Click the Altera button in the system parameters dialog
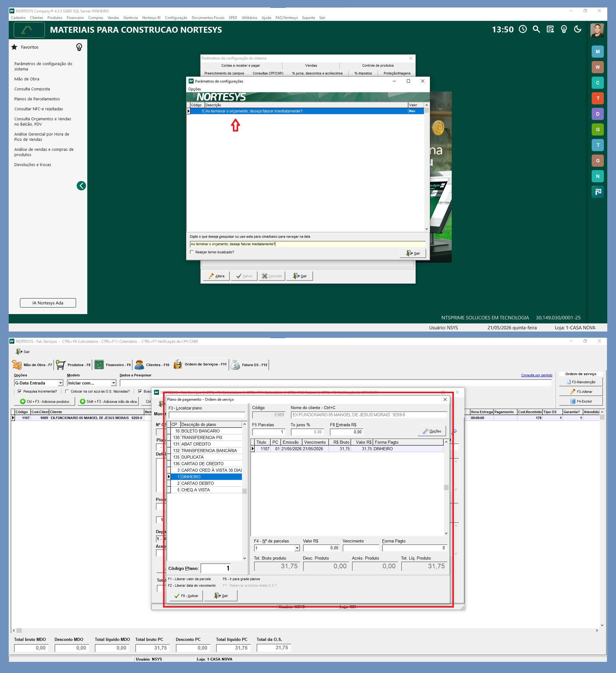This screenshot has width=616, height=673. pos(216,276)
